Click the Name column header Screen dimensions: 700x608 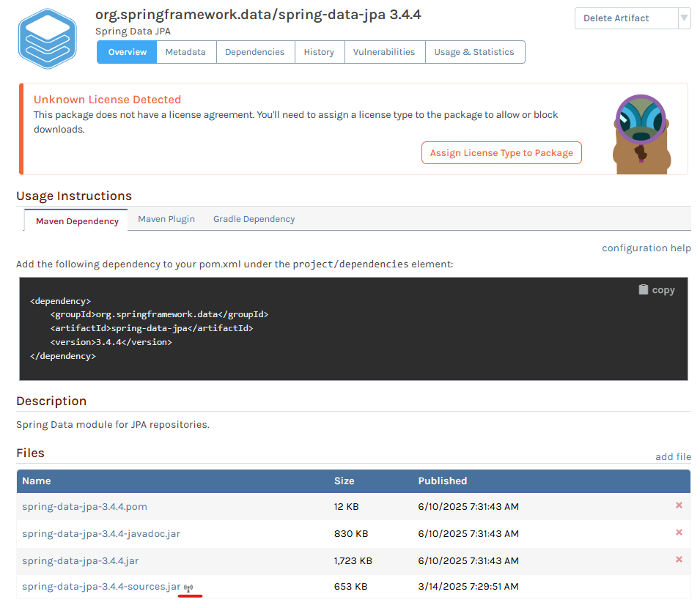37,481
